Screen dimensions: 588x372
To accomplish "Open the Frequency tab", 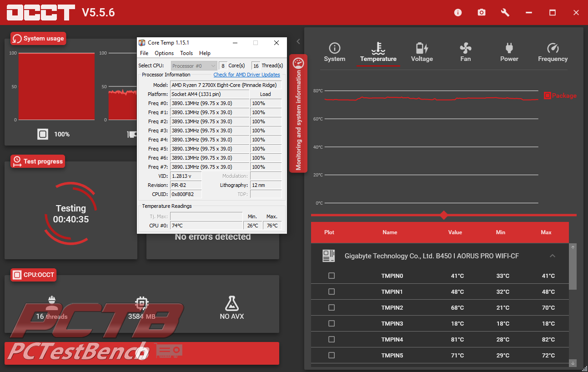I will 553,53.
